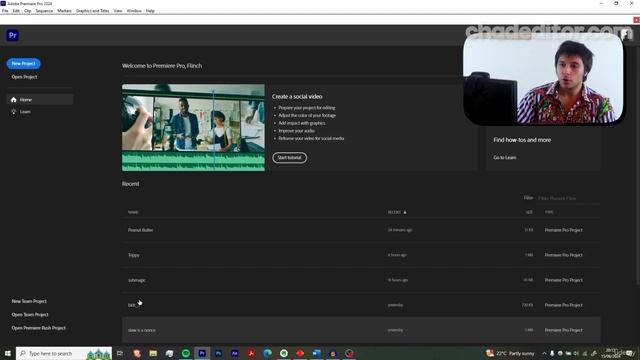Click Open Team Project
Image resolution: width=640 pixels, height=360 pixels.
pyautogui.click(x=30, y=315)
